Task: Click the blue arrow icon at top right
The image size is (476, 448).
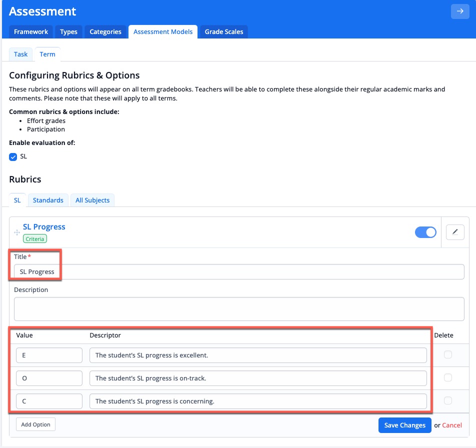Action: (459, 11)
